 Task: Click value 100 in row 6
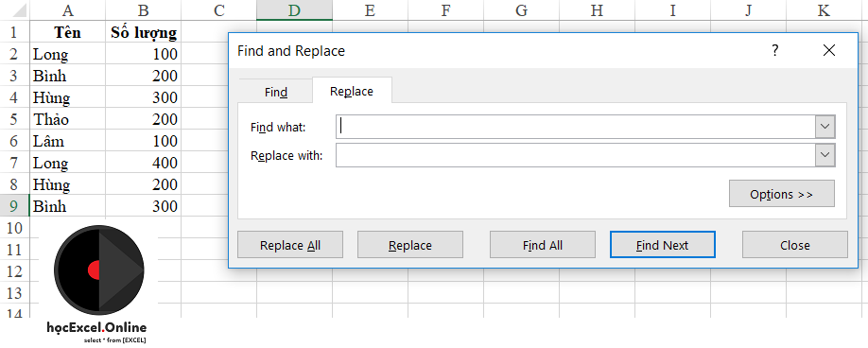(144, 141)
